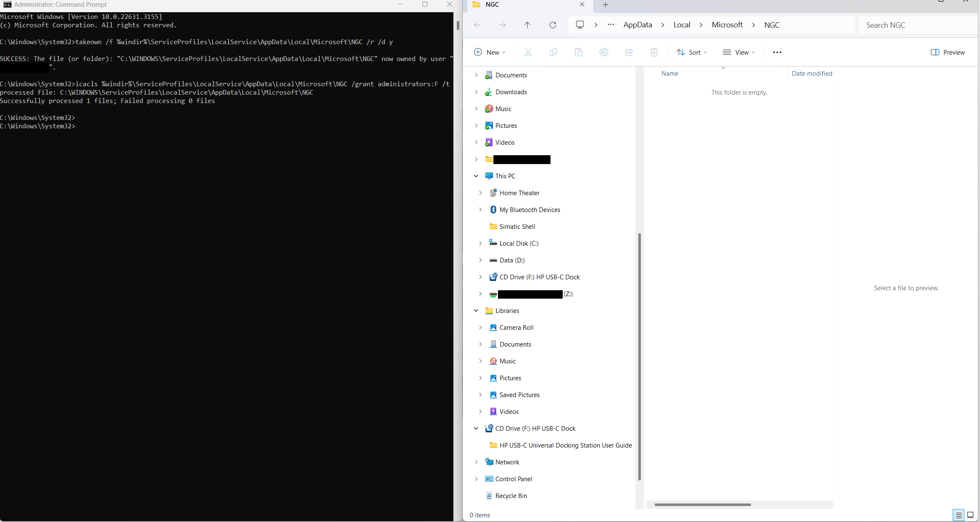Open the See more ellipsis menu
This screenshot has height=522, width=980.
(777, 52)
